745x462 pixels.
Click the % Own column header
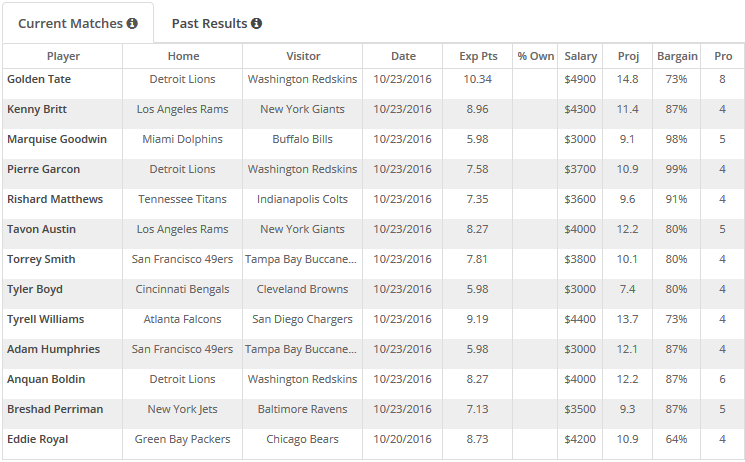point(535,56)
